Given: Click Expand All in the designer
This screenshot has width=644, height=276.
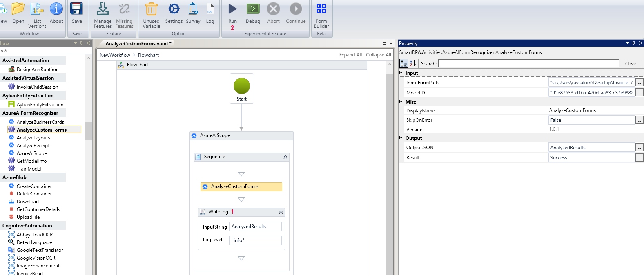Looking at the screenshot, I should click(350, 55).
